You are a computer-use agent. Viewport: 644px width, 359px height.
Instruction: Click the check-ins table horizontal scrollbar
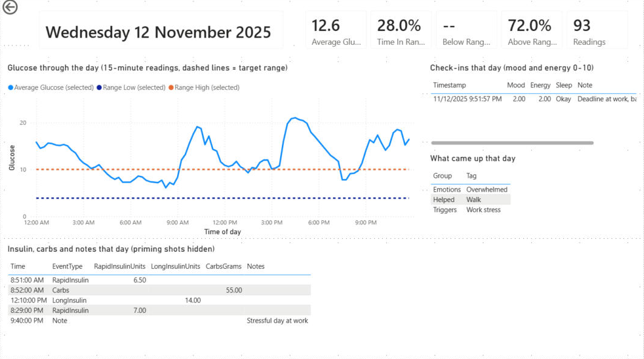pos(512,143)
